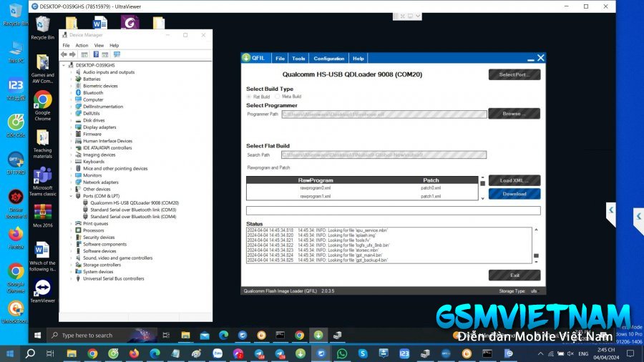Viewport: 644px width, 362px height.
Task: Click the RawProgram table scroll down arrow
Action: (x=482, y=198)
